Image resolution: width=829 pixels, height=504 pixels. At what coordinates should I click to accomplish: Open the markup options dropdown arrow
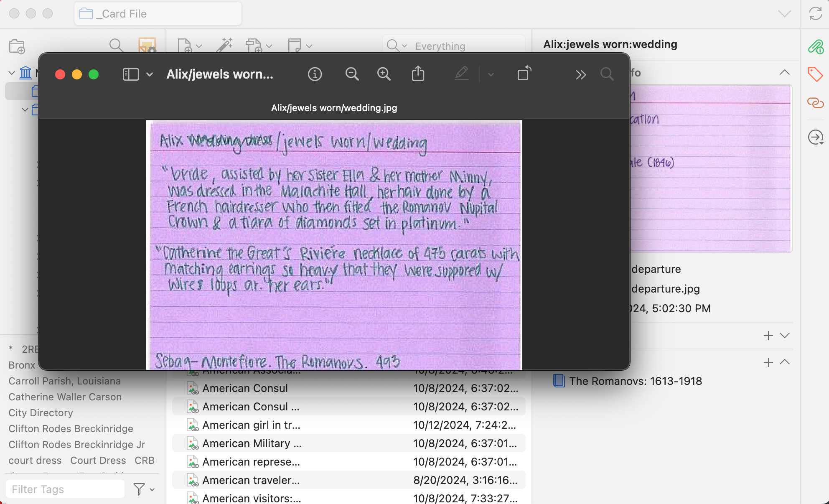coord(491,75)
